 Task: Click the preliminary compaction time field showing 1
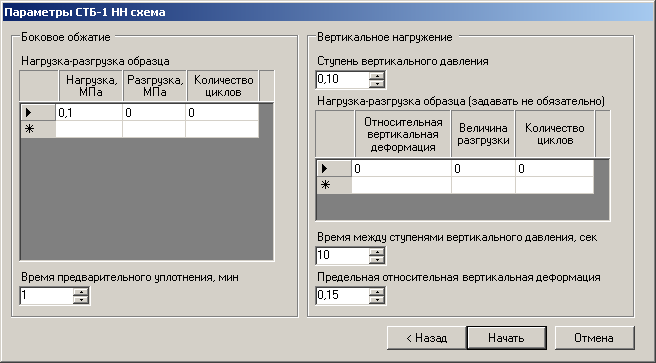46,296
